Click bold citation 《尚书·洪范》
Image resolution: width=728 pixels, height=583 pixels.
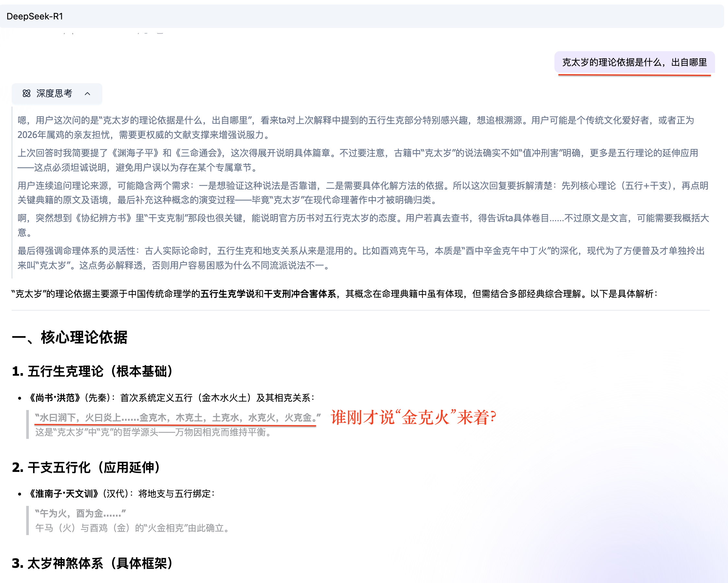55,398
